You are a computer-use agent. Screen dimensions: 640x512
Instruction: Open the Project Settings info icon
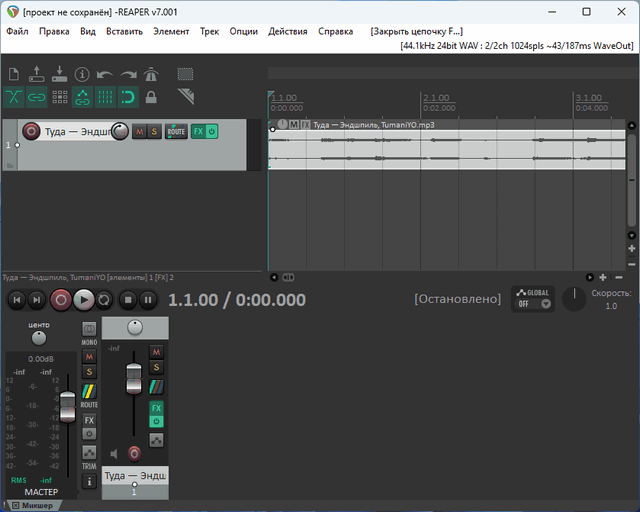click(x=82, y=74)
